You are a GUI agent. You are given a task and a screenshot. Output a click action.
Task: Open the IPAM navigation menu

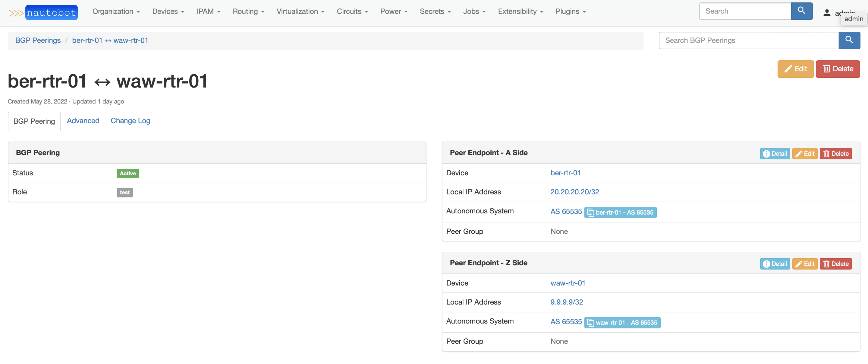pos(208,11)
